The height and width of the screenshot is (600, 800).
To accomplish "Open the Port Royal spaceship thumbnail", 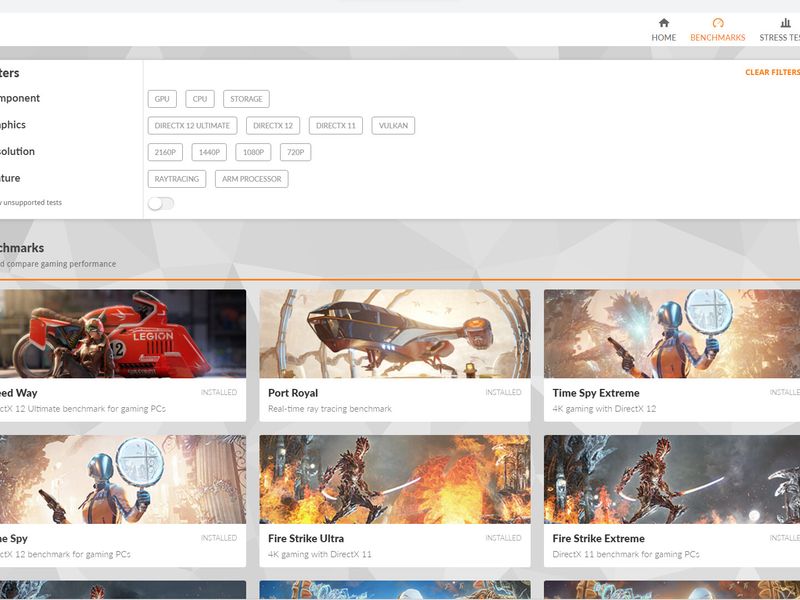I will tap(395, 334).
